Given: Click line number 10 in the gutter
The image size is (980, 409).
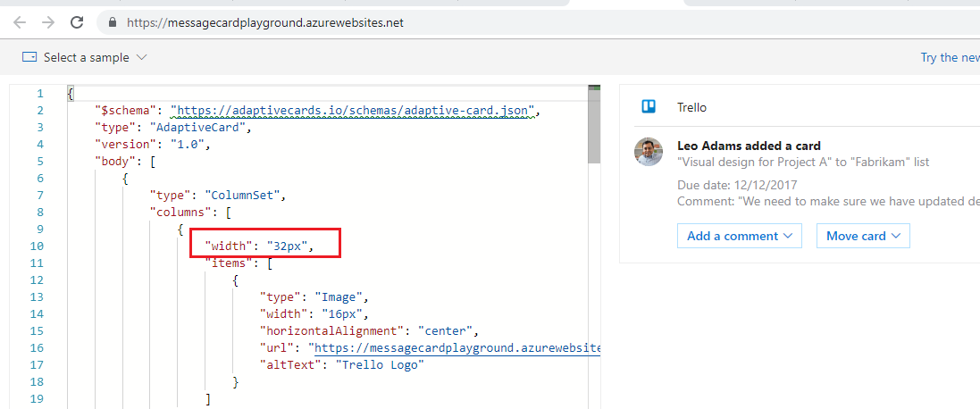Looking at the screenshot, I should [37, 246].
